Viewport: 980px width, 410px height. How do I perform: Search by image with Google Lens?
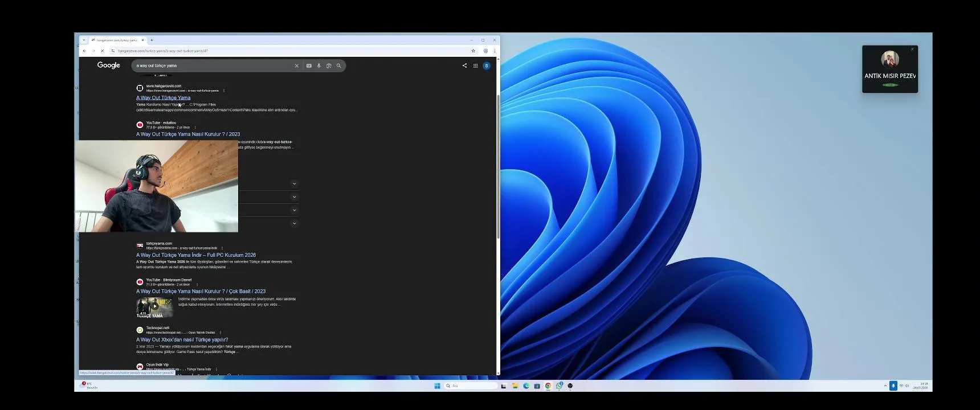pos(329,65)
